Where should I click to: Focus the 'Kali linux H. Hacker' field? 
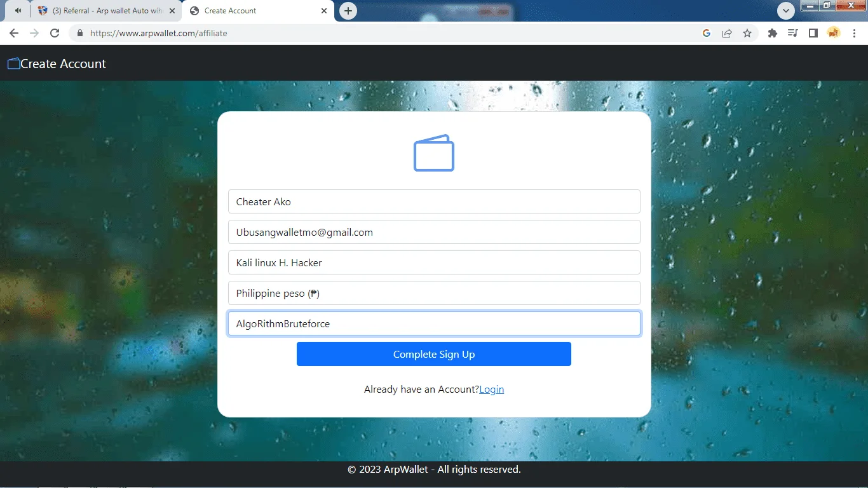pyautogui.click(x=434, y=262)
